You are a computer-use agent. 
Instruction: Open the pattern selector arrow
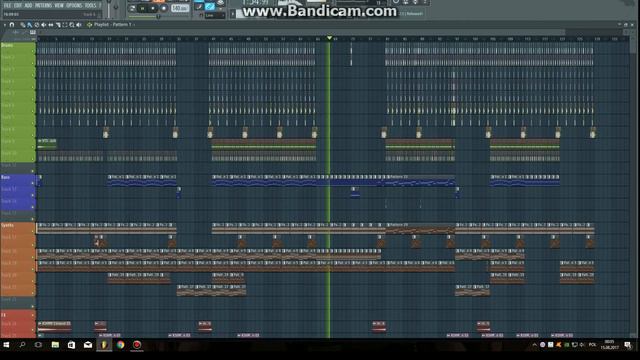coord(233,14)
